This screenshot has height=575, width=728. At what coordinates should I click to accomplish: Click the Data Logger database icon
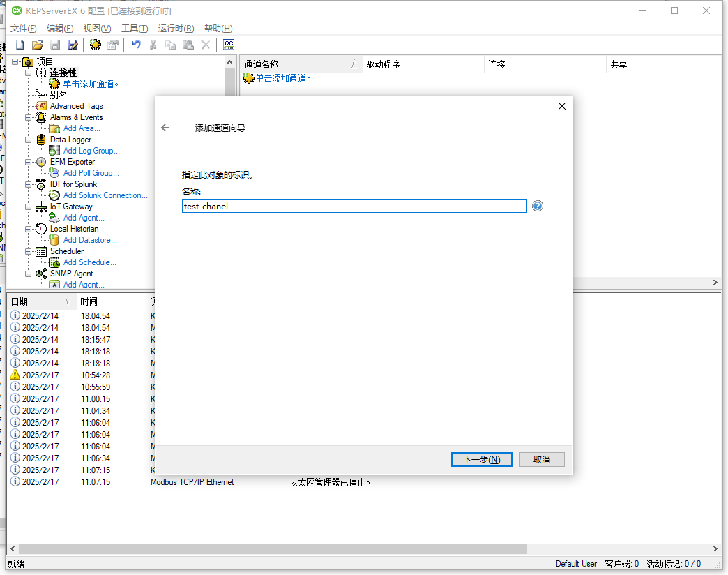point(41,140)
